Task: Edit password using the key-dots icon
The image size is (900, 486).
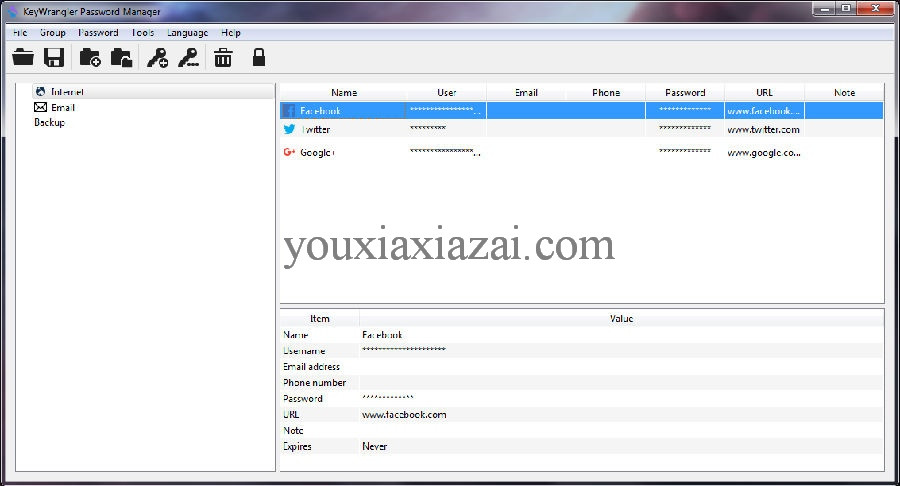Action: coord(188,57)
